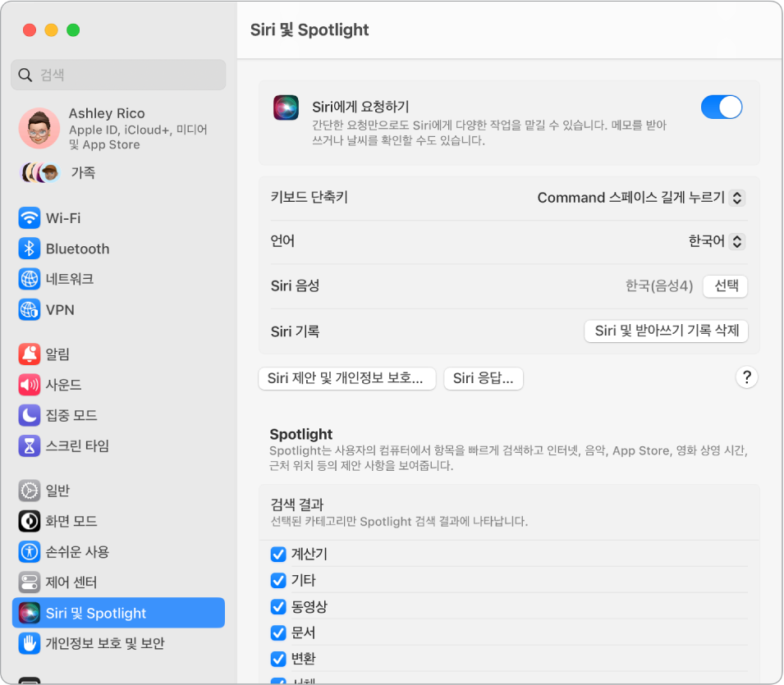
Task: Click Siri 및 받아쓰기 기록 삭제 button
Action: click(666, 331)
